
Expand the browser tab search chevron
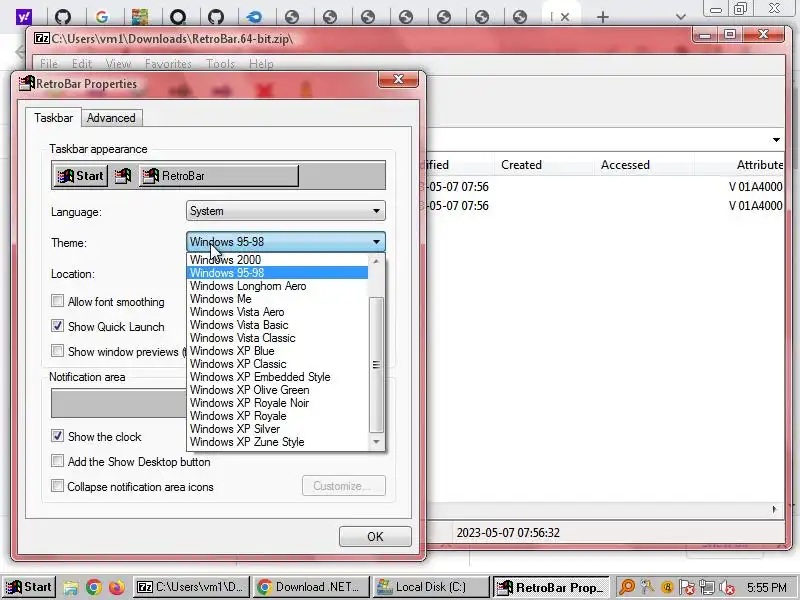point(680,17)
